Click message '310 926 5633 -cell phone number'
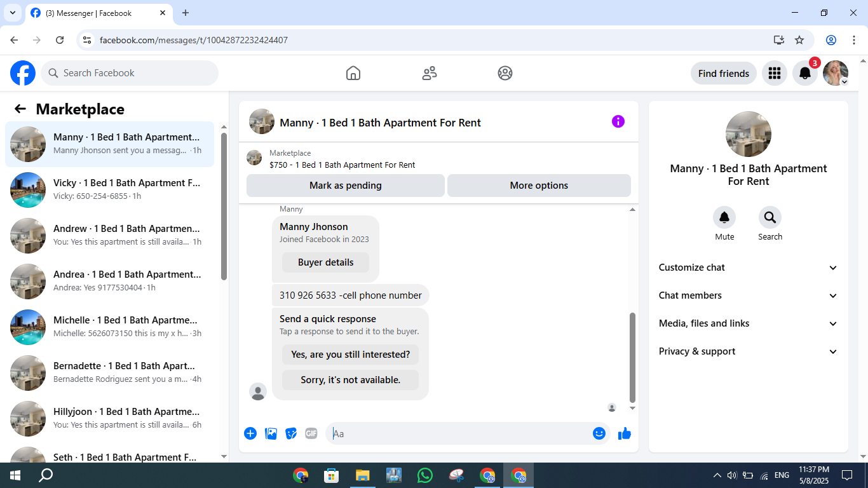 click(351, 295)
